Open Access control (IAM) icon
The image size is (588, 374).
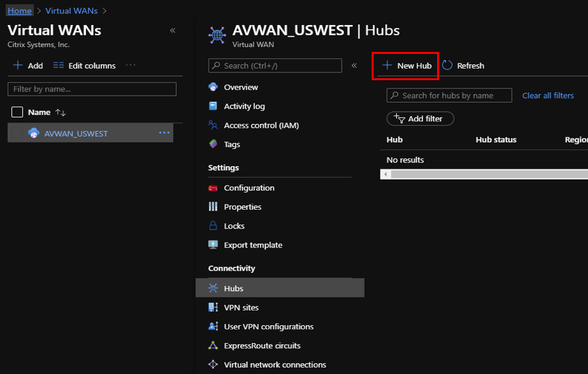click(213, 125)
